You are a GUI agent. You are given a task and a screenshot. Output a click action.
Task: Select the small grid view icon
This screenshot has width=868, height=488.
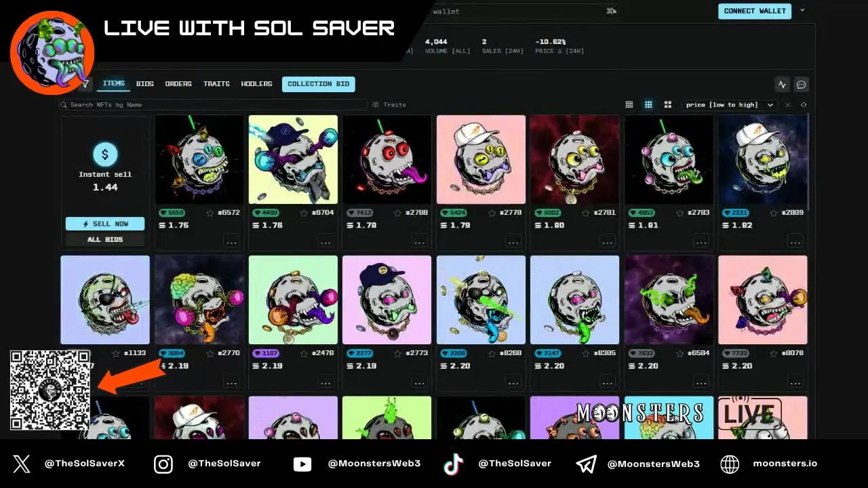[629, 105]
